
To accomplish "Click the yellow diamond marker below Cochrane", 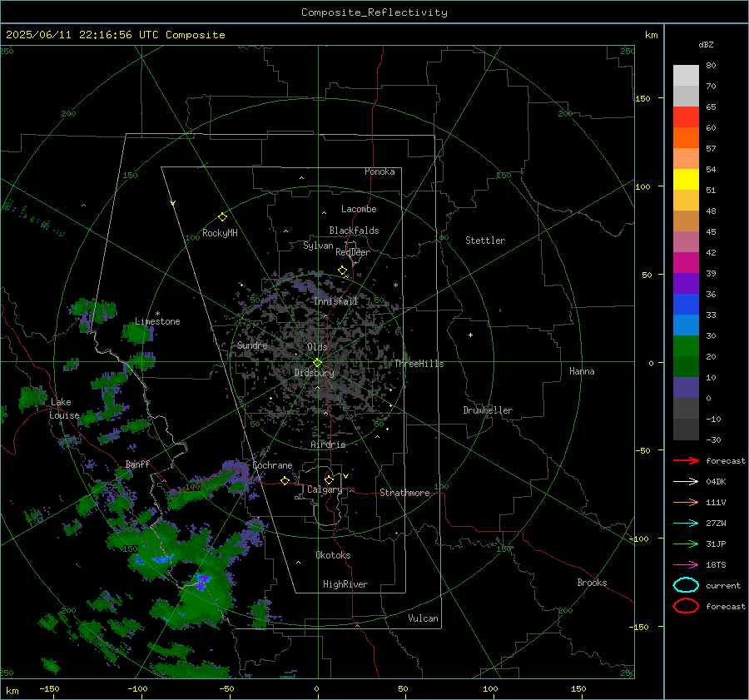I will point(285,480).
